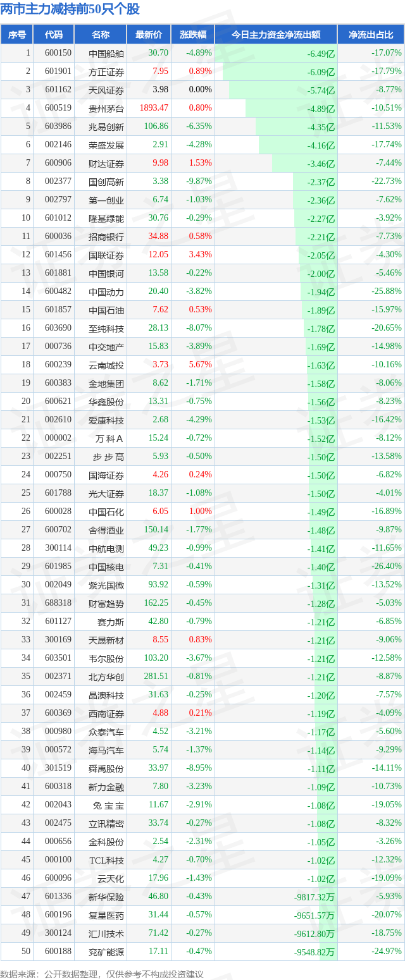Select 韦尔股份 in the table

[106, 658]
